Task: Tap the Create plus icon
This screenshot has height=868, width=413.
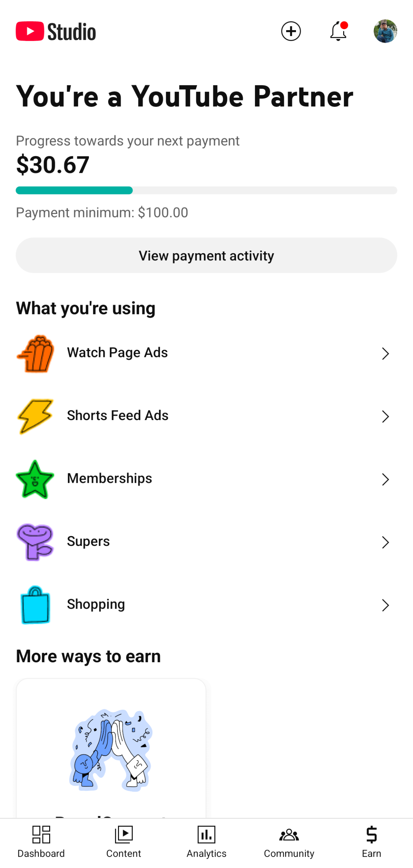Action: tap(291, 31)
